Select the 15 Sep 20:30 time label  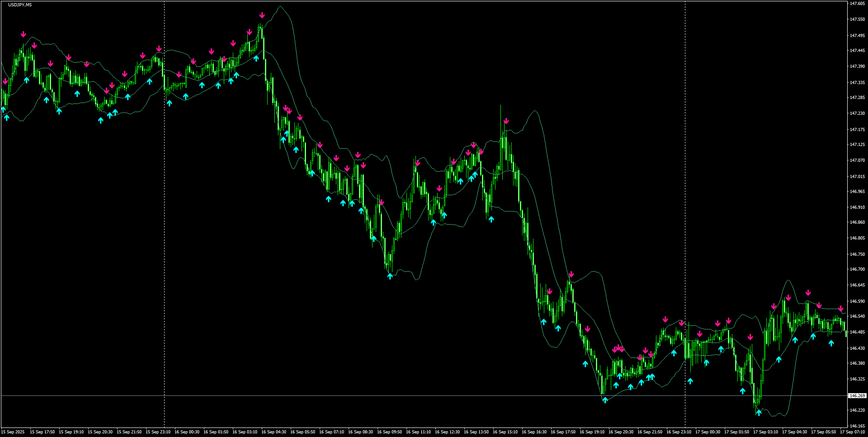pyautogui.click(x=100, y=432)
